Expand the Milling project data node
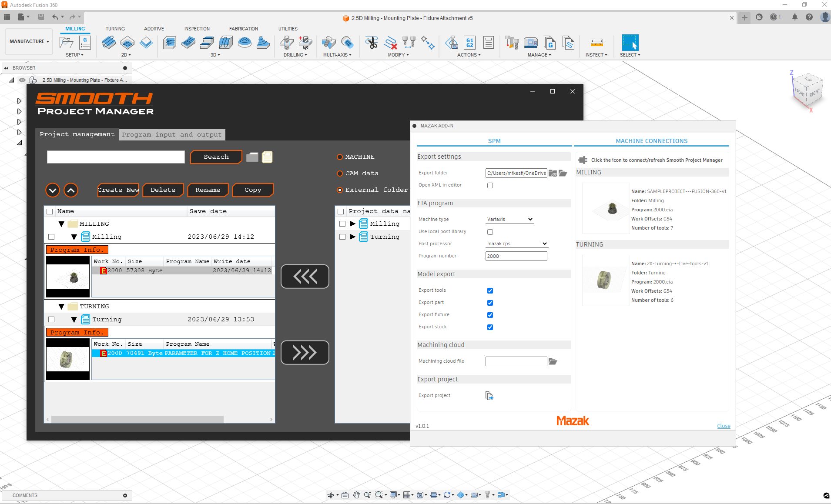 pyautogui.click(x=352, y=224)
